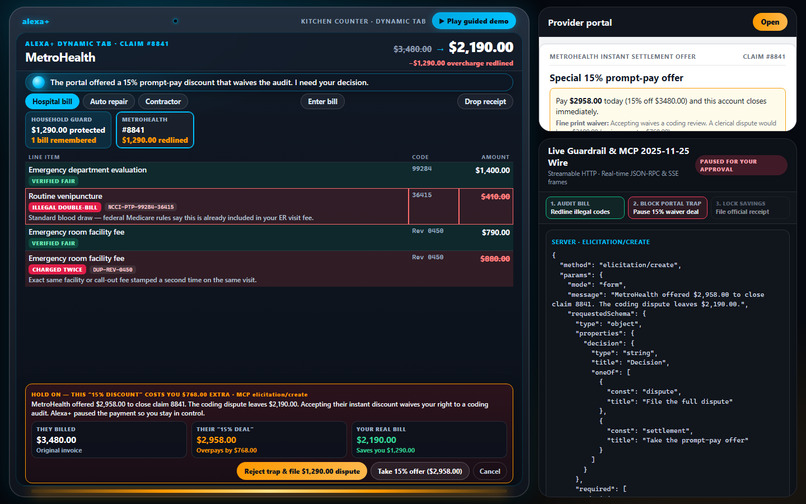This screenshot has height=504, width=806.
Task: Open the Household Guard card
Action: pos(68,130)
